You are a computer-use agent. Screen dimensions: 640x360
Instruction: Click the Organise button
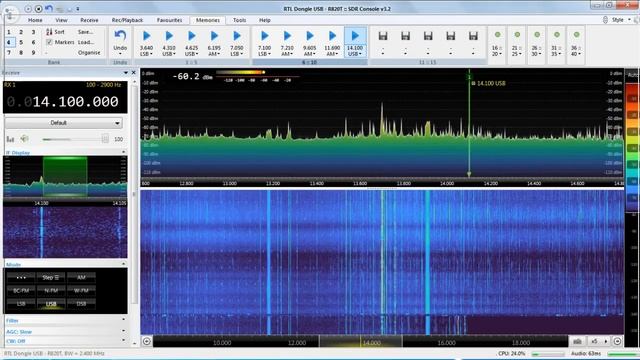tap(89, 53)
